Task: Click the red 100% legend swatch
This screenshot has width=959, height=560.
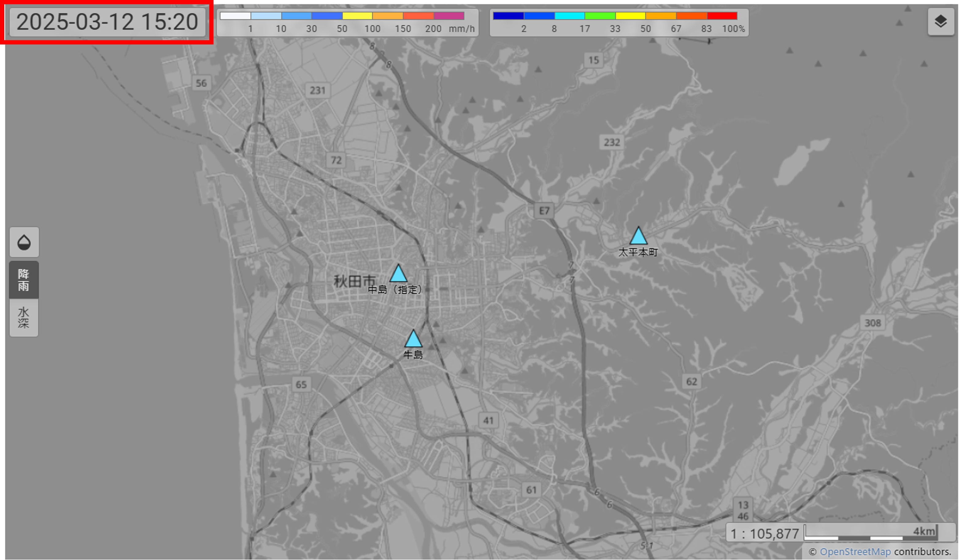Action: tap(722, 16)
